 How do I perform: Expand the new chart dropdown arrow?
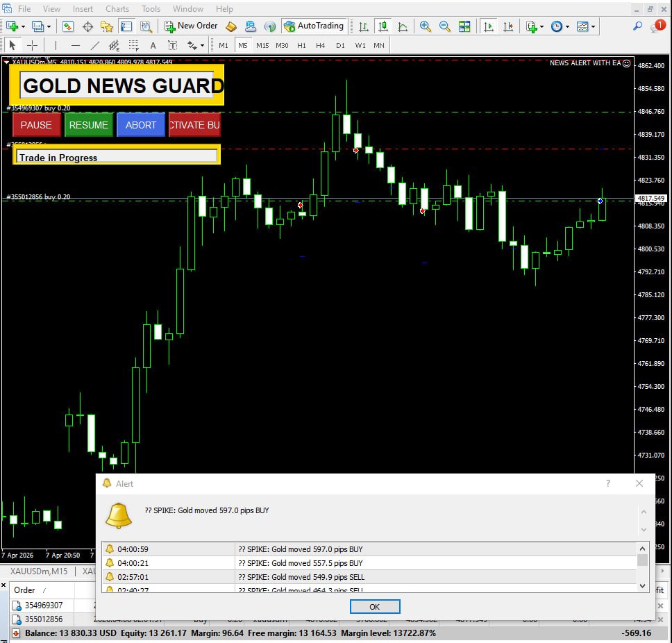(x=23, y=26)
